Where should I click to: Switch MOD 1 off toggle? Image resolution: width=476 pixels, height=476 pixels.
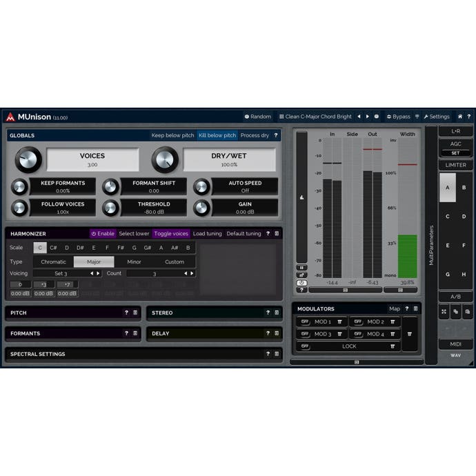click(x=304, y=321)
